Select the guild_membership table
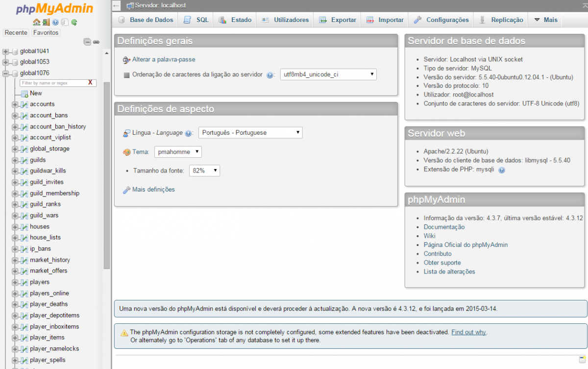This screenshot has height=369, width=588. (54, 194)
